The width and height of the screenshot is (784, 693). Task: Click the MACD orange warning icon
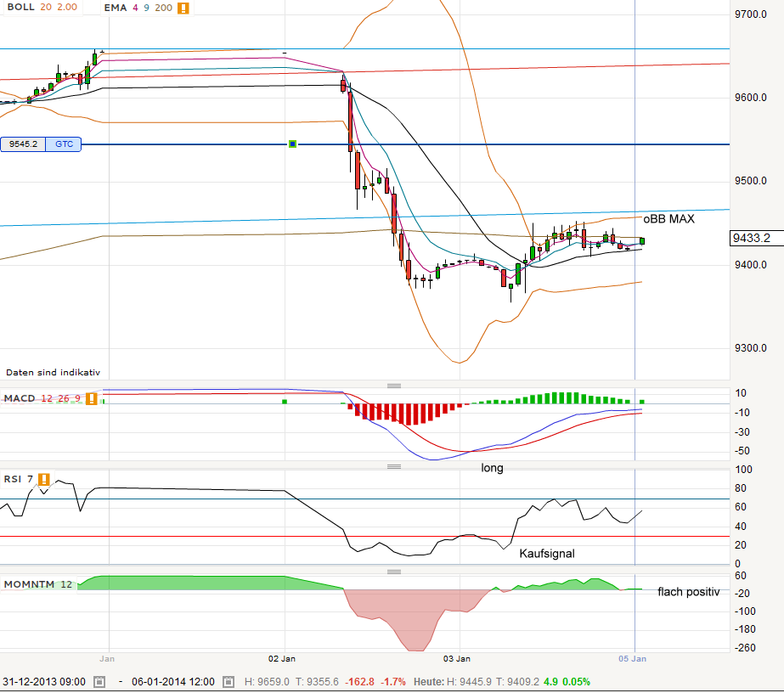click(x=92, y=398)
